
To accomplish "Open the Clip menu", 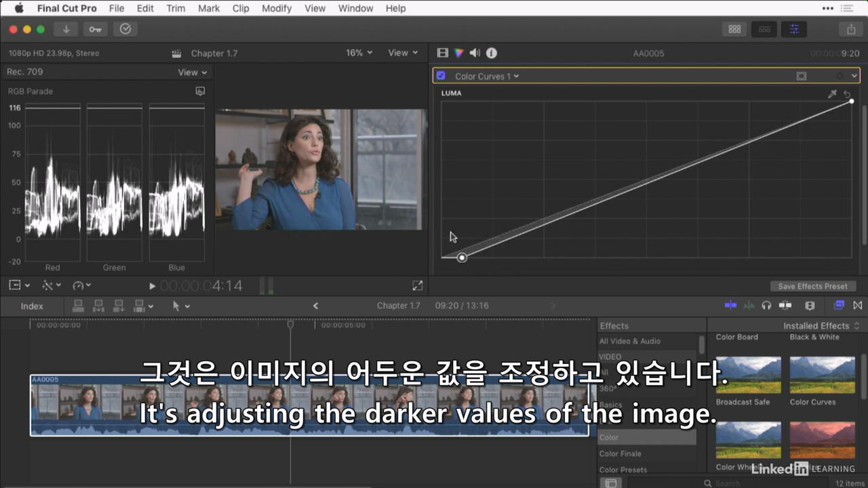I will point(240,8).
